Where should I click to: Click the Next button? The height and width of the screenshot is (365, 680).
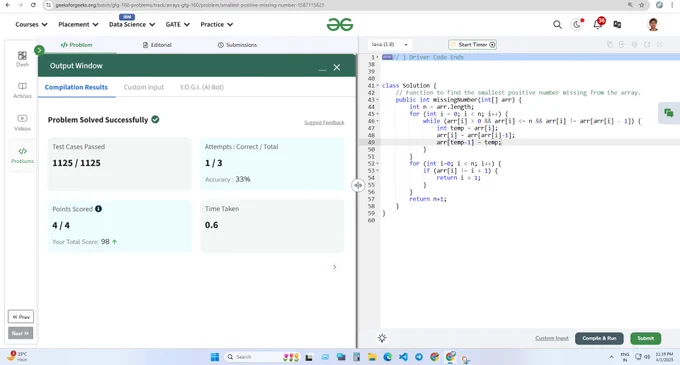(20, 333)
